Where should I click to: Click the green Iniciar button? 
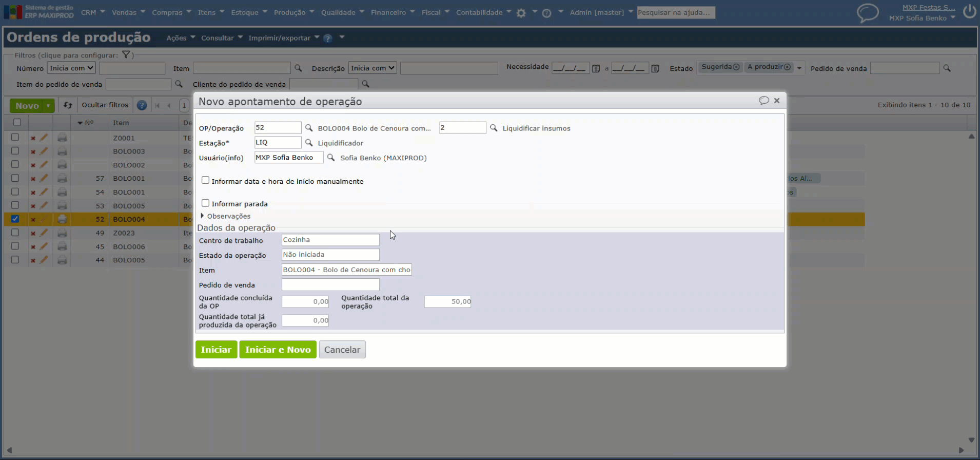tap(216, 350)
